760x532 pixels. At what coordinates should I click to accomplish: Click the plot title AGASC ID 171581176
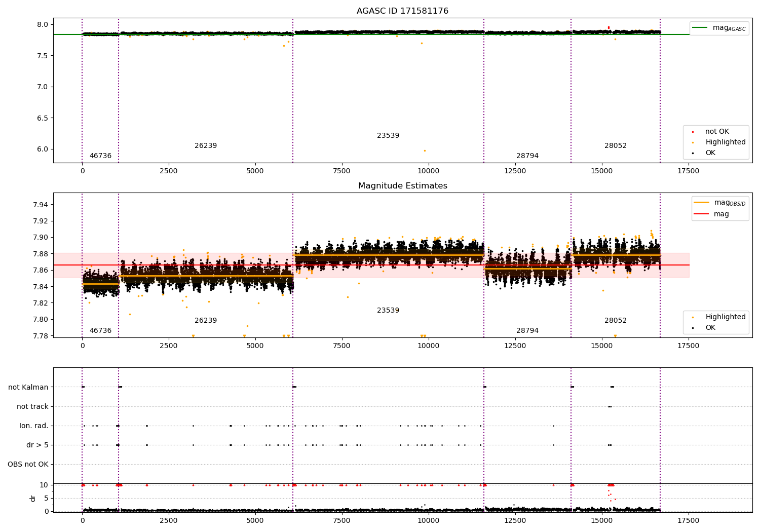402,11
